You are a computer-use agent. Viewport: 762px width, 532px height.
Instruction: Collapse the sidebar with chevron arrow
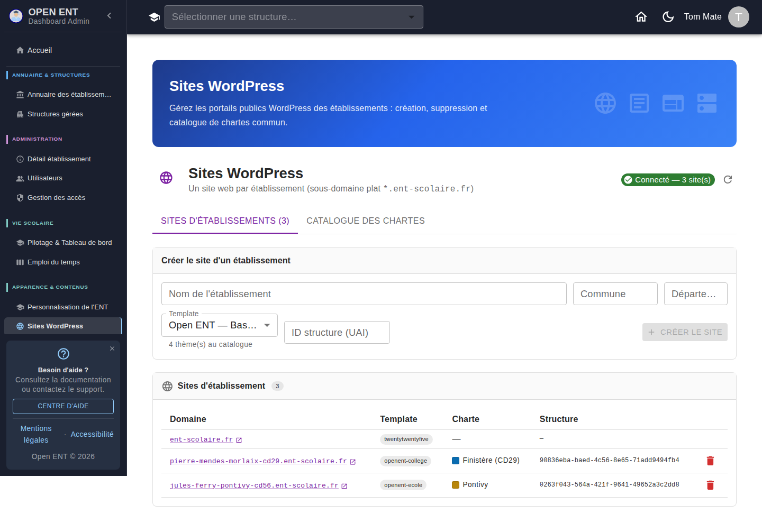(x=109, y=16)
